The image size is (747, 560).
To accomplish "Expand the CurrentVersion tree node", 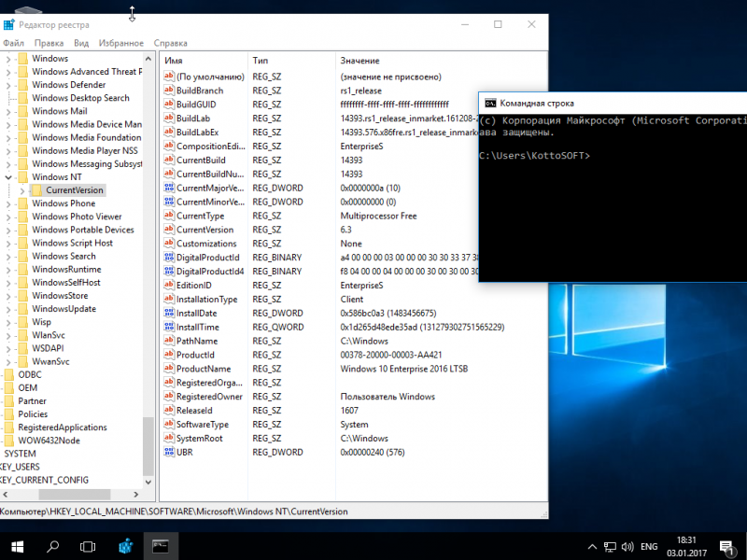I will [21, 190].
